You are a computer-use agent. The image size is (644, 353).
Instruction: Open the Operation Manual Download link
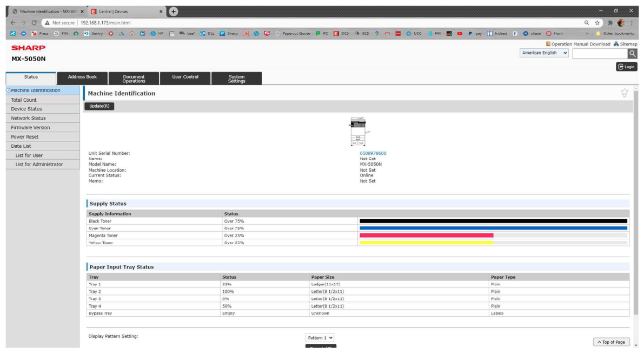click(578, 44)
